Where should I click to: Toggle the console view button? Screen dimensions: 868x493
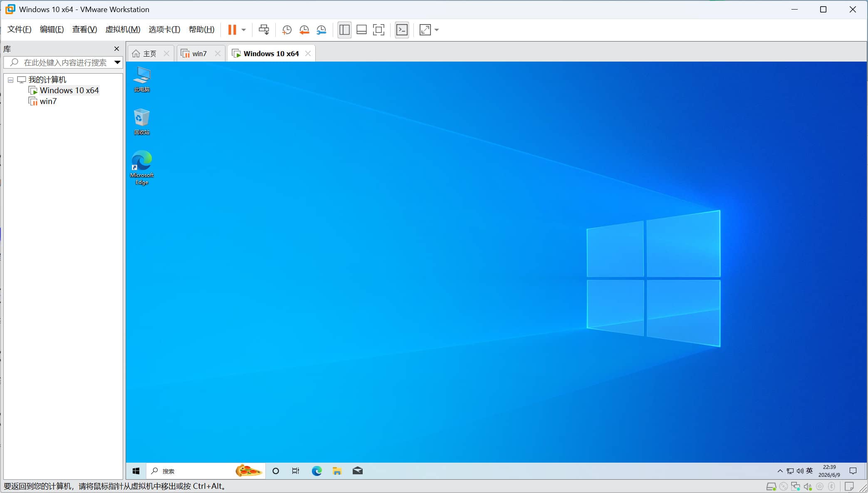[x=402, y=30]
